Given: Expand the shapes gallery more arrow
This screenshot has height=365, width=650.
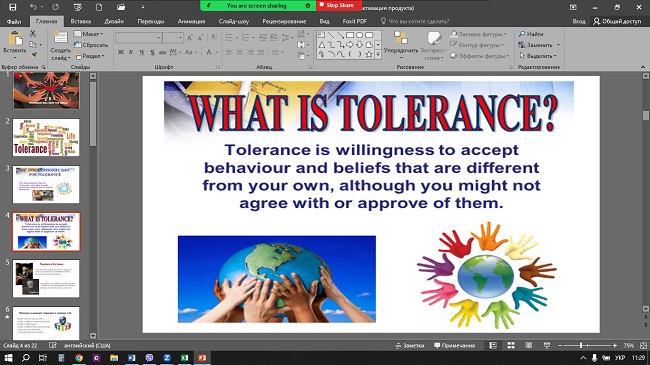Looking at the screenshot, I should (378, 54).
